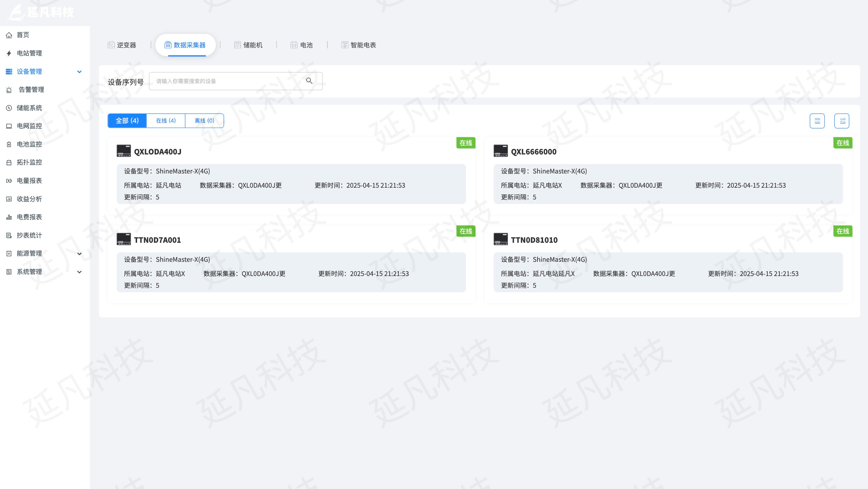Switch to detailed card view icon
This screenshot has width=868, height=489.
[841, 121]
